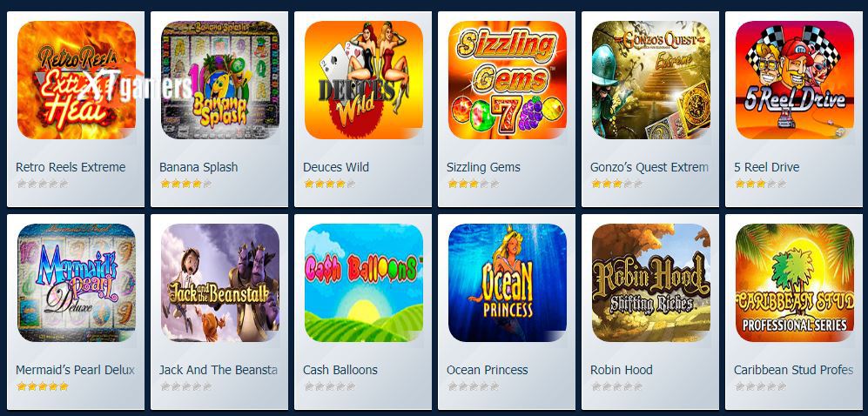
Task: Rate Retro Reels Extreme with star rating
Action: (x=42, y=184)
